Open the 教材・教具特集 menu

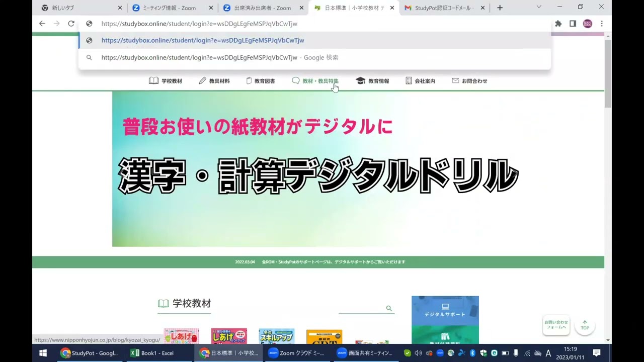(315, 80)
